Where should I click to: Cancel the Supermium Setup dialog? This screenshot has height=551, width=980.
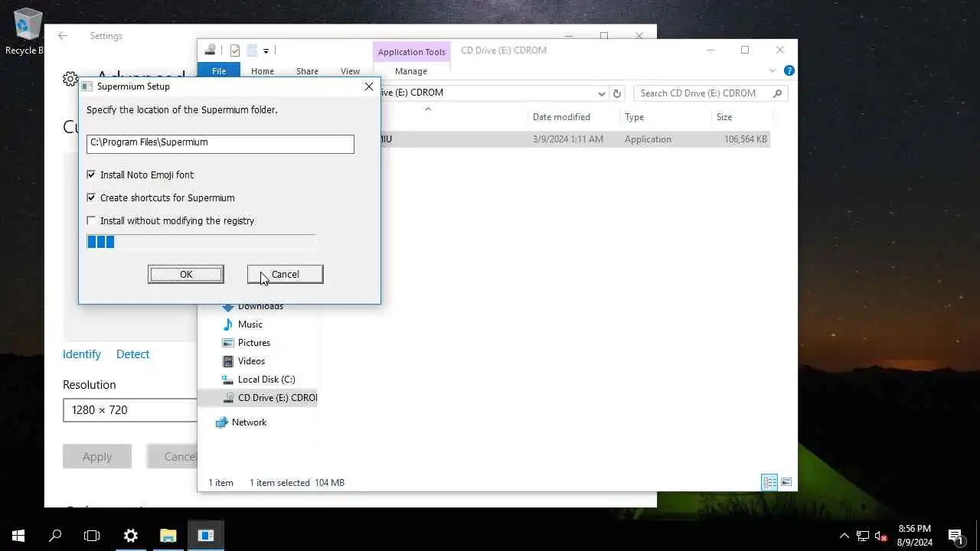[285, 274]
